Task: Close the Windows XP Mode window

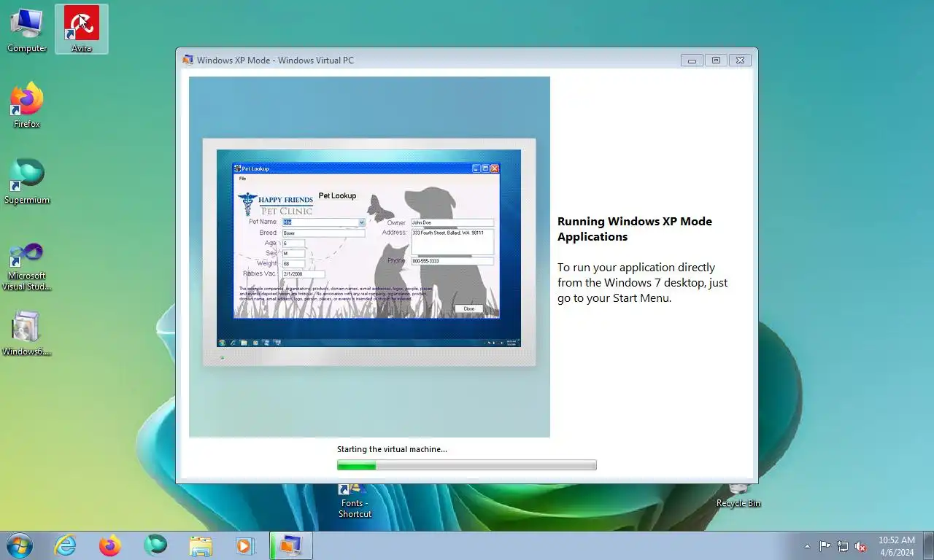Action: pyautogui.click(x=740, y=61)
